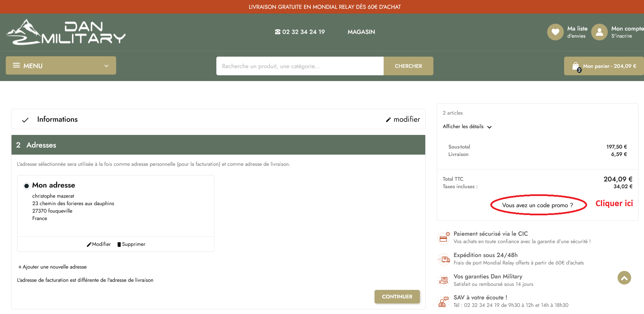Select the Mon adresse radio button
Viewport: 644px width, 314px height.
click(x=26, y=186)
